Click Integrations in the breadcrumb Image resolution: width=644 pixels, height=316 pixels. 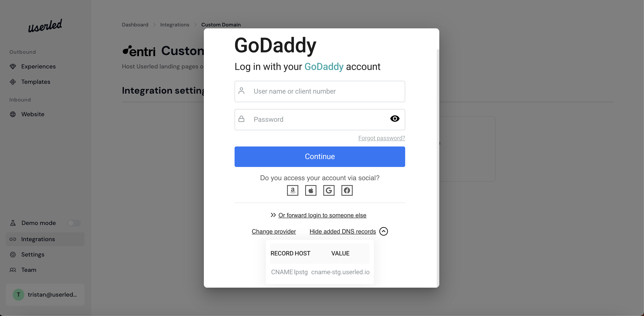[174, 25]
